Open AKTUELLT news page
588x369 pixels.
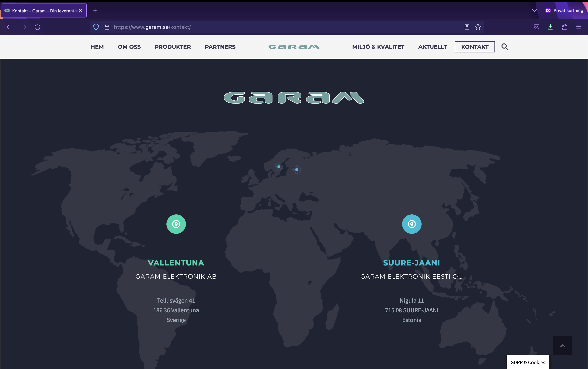[433, 47]
